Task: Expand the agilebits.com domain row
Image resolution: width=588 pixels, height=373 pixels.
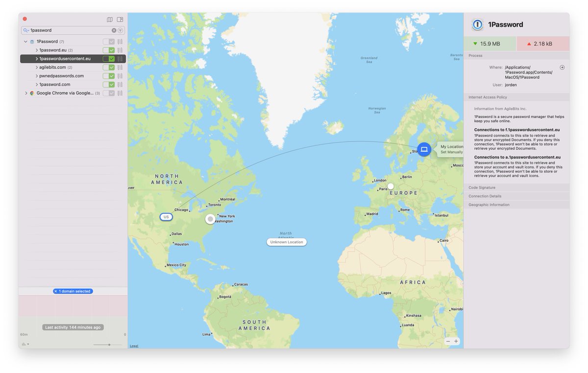Action: pos(37,67)
